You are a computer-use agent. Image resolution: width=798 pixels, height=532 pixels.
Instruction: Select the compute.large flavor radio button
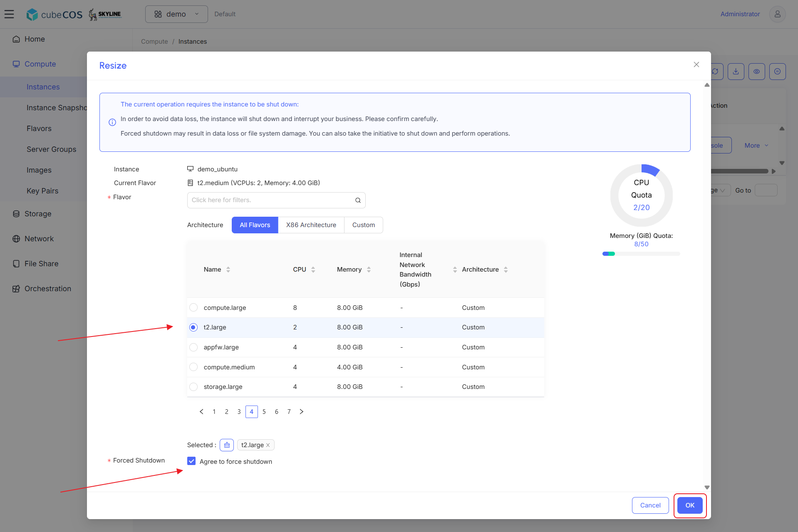pos(193,307)
